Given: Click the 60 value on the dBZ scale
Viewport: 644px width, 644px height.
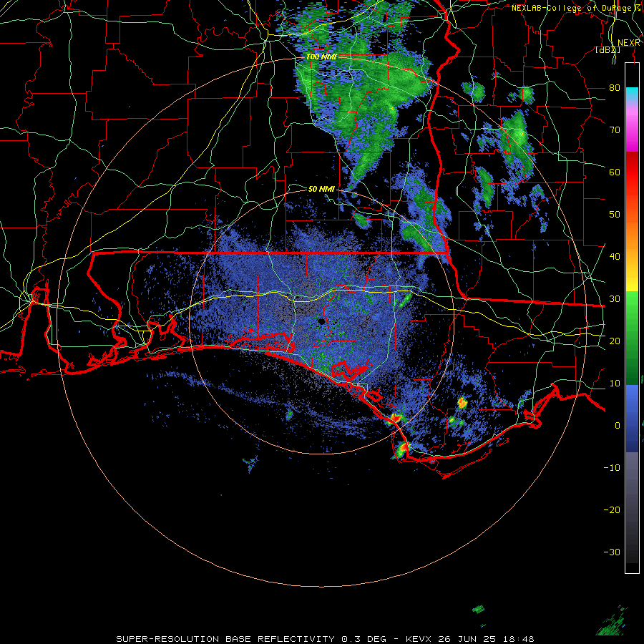Looking at the screenshot, I should [x=615, y=172].
